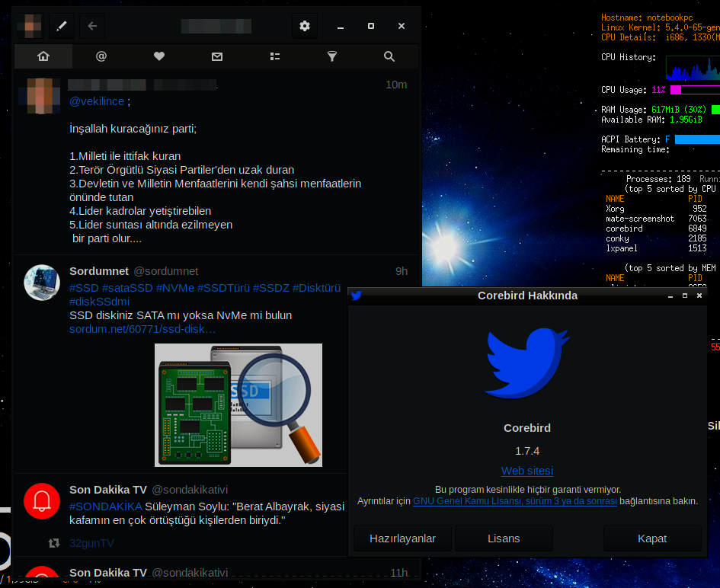Open the Lists tab
This screenshot has width=720, height=588.
pyautogui.click(x=274, y=56)
